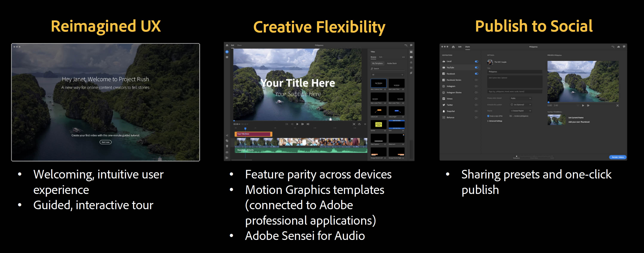Enable the Snapchat destination toggle

tap(477, 111)
